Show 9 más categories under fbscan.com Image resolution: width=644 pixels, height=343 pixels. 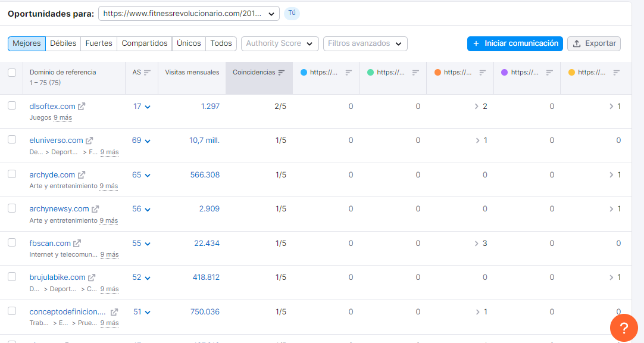click(110, 255)
